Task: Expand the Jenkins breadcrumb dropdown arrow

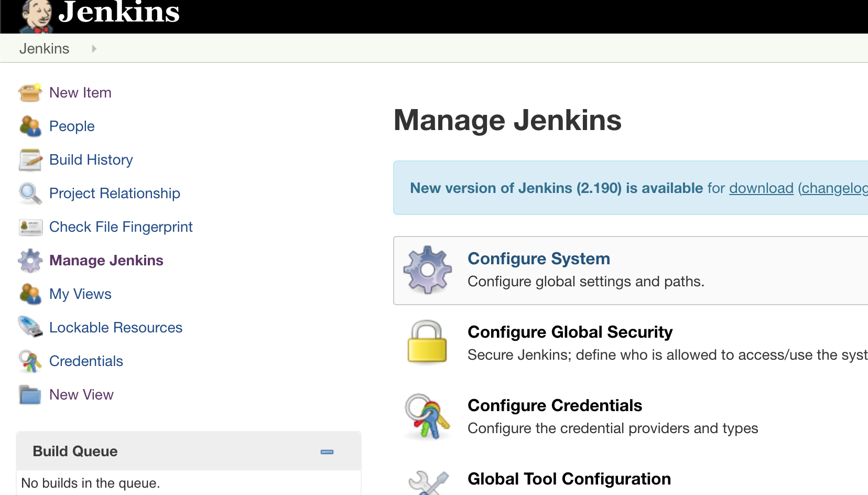Action: point(94,49)
